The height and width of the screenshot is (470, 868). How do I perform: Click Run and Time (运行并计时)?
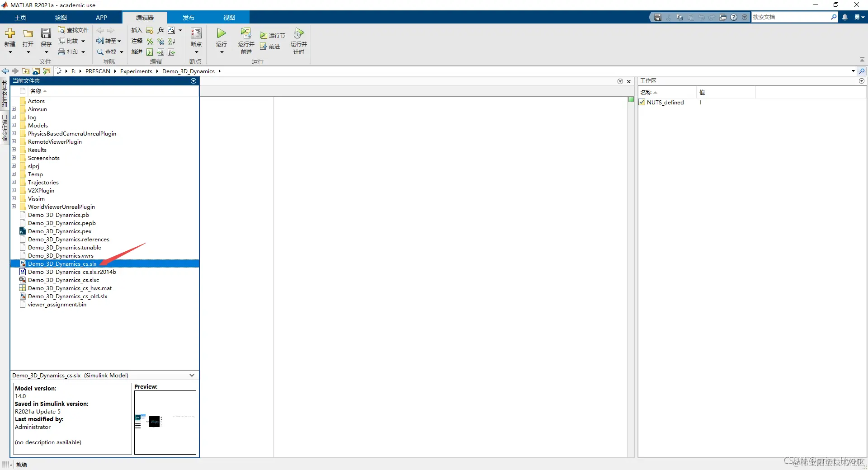298,41
